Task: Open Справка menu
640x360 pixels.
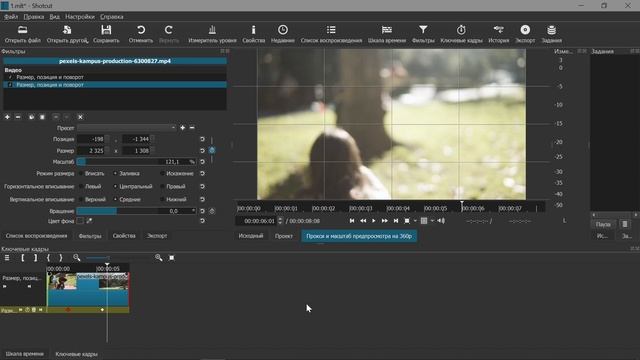Action: pyautogui.click(x=111, y=17)
